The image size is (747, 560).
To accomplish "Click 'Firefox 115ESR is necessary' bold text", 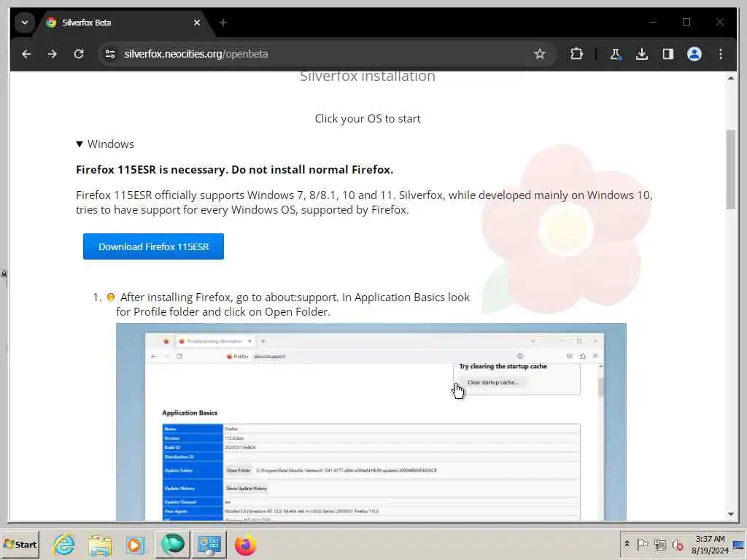I will coord(234,169).
